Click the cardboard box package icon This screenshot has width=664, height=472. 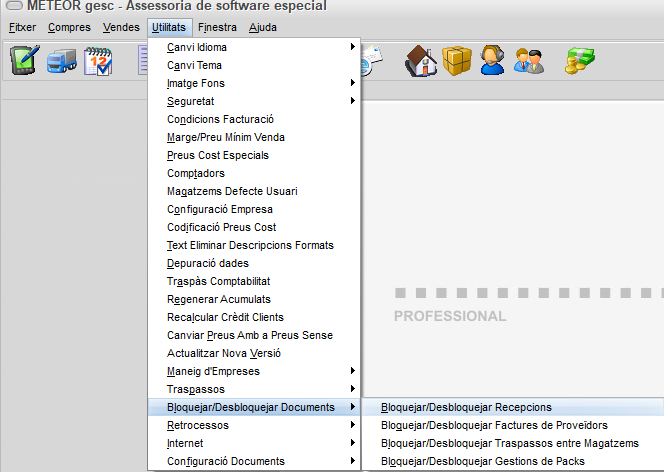pos(457,61)
